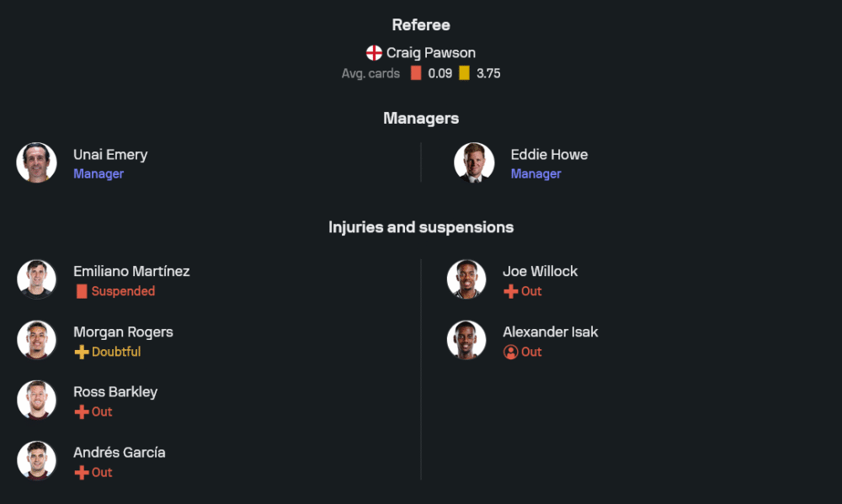The height and width of the screenshot is (504, 842).
Task: Open Unai Emery's manager page
Action: point(110,155)
